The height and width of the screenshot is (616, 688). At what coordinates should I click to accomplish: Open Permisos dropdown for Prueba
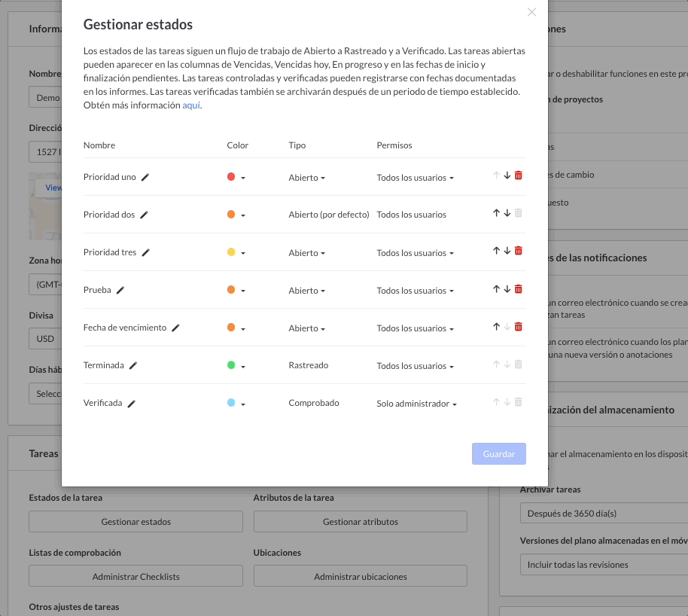coord(415,291)
